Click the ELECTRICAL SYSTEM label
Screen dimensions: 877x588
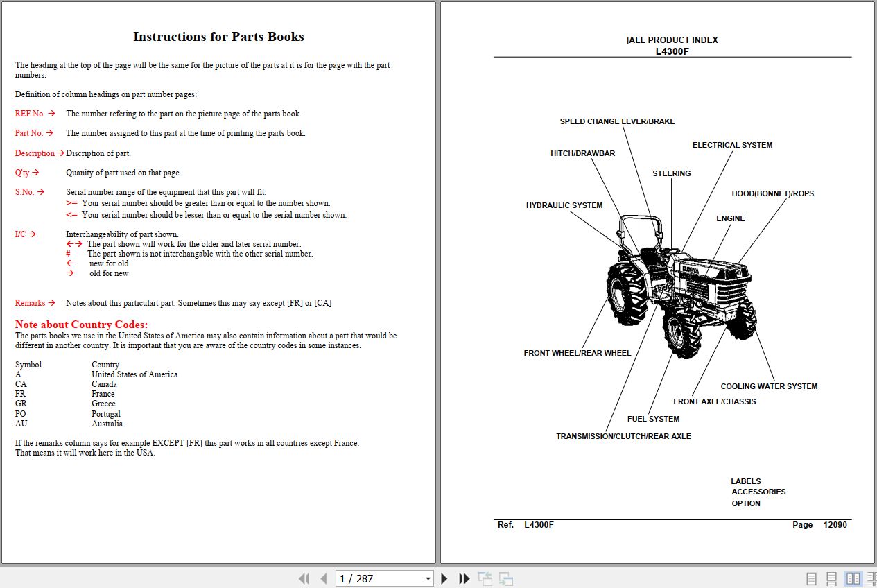pyautogui.click(x=732, y=145)
